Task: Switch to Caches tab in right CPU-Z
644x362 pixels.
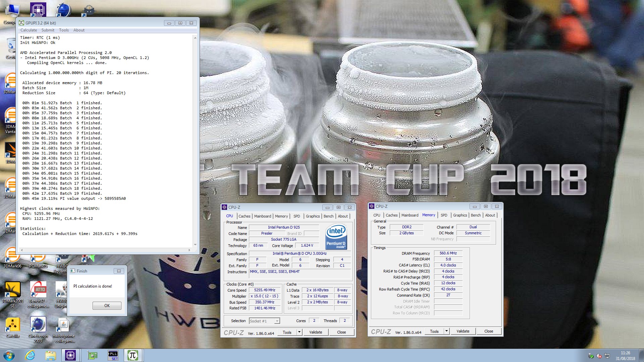Action: click(x=391, y=215)
